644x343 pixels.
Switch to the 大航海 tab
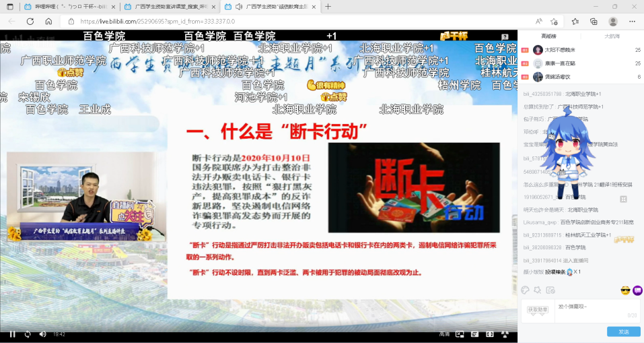(612, 36)
